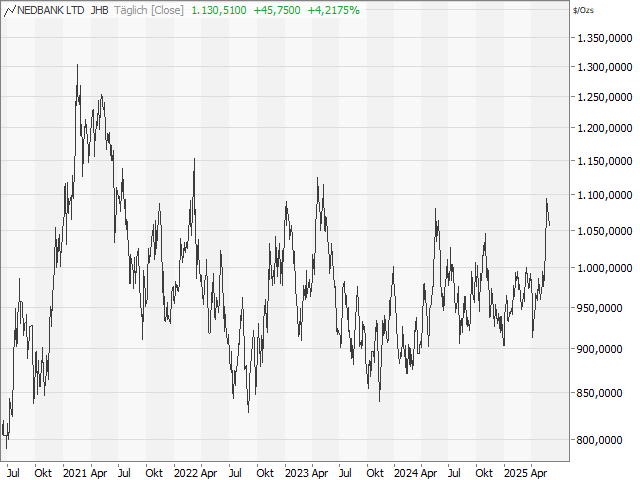The height and width of the screenshot is (480, 640).
Task: Click the 1.200,0000 price axis label
Action: pos(605,128)
